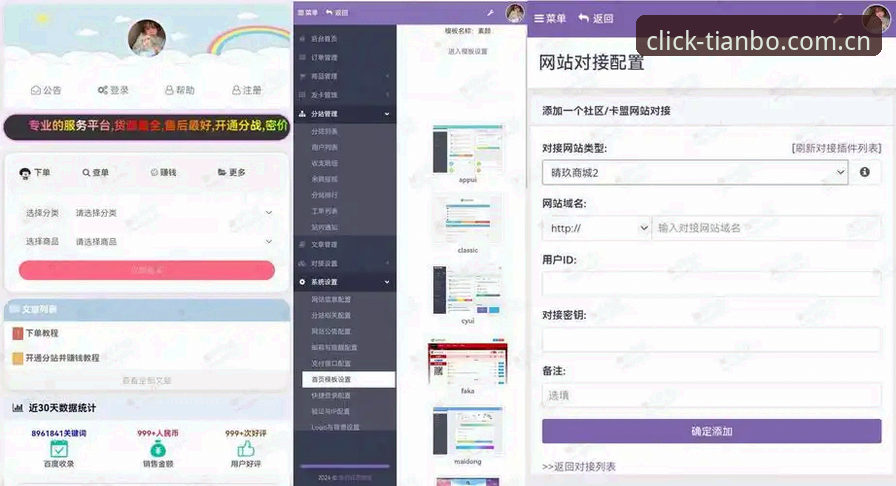Click the info icon beside site type
Screen dimensions: 896x486
pyautogui.click(x=865, y=172)
